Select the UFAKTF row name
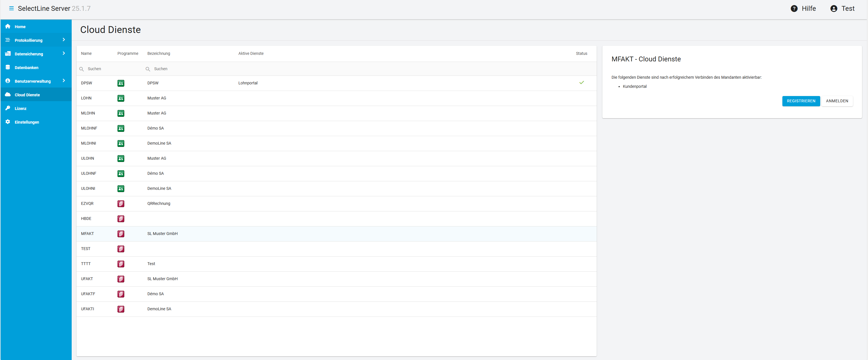 pos(88,294)
